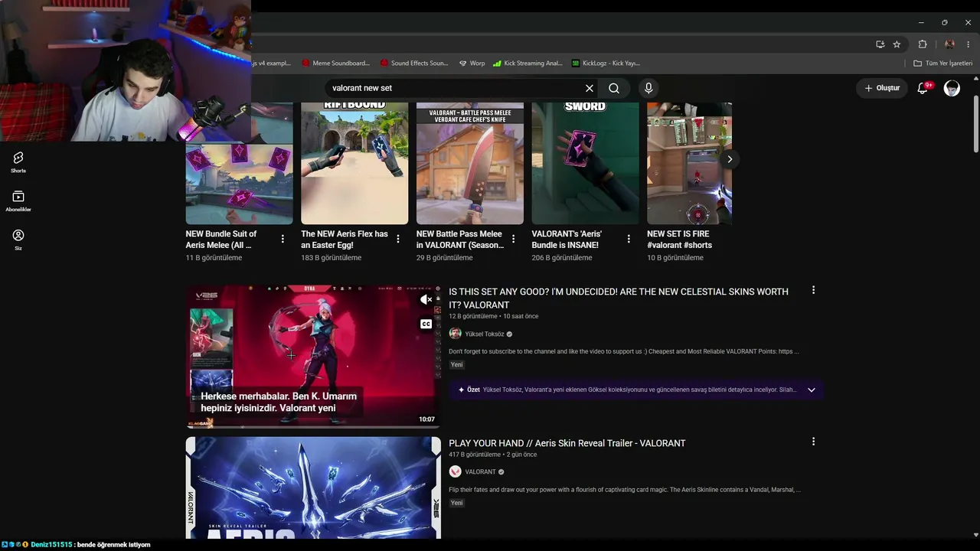Visit the VALORANT channel name

[481, 471]
